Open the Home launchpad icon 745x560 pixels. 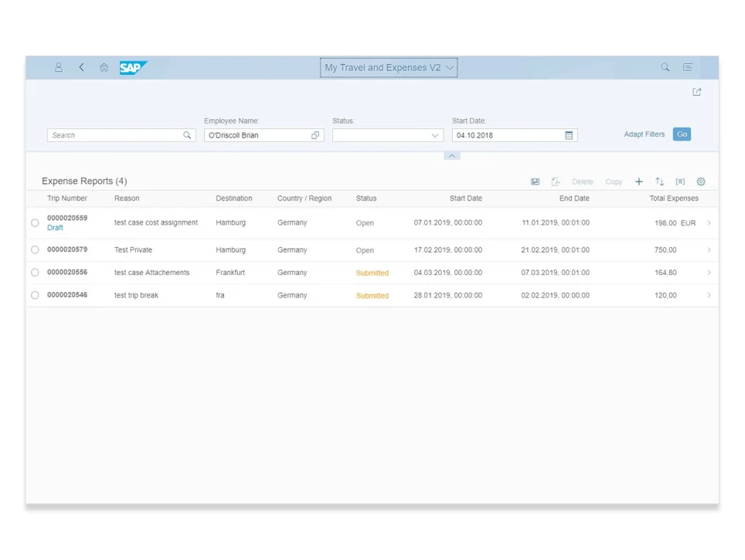104,67
